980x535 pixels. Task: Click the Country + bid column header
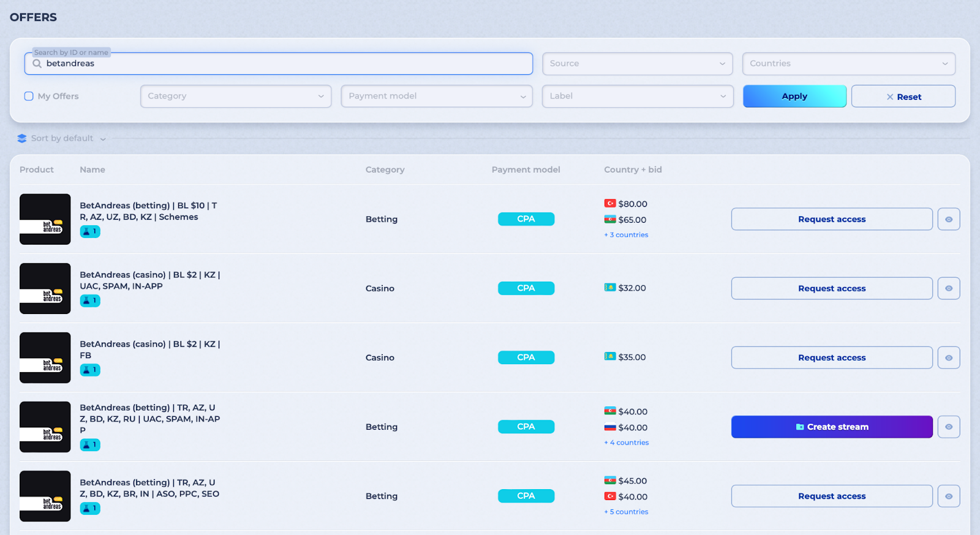[633, 170]
